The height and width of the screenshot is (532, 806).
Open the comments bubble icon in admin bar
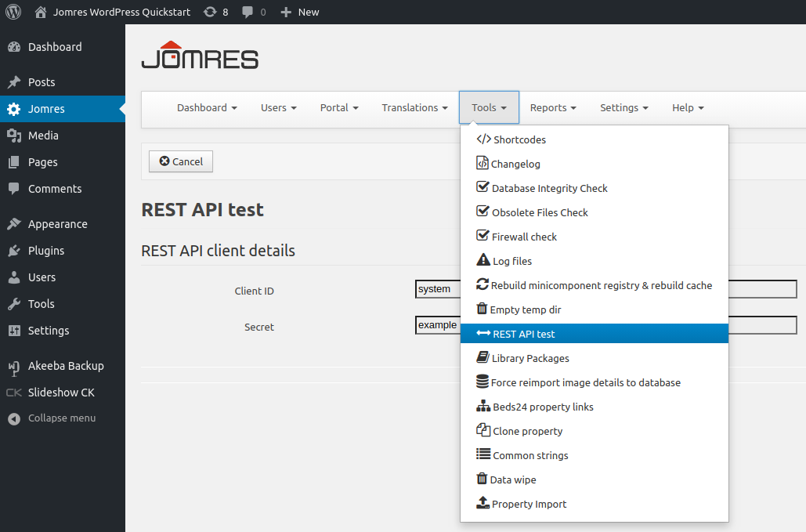click(x=248, y=13)
